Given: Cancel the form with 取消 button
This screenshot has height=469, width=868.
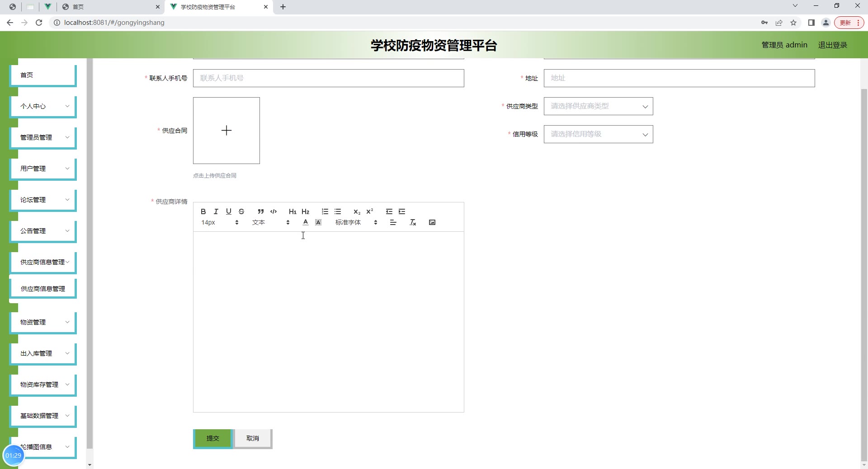Looking at the screenshot, I should click(x=253, y=438).
